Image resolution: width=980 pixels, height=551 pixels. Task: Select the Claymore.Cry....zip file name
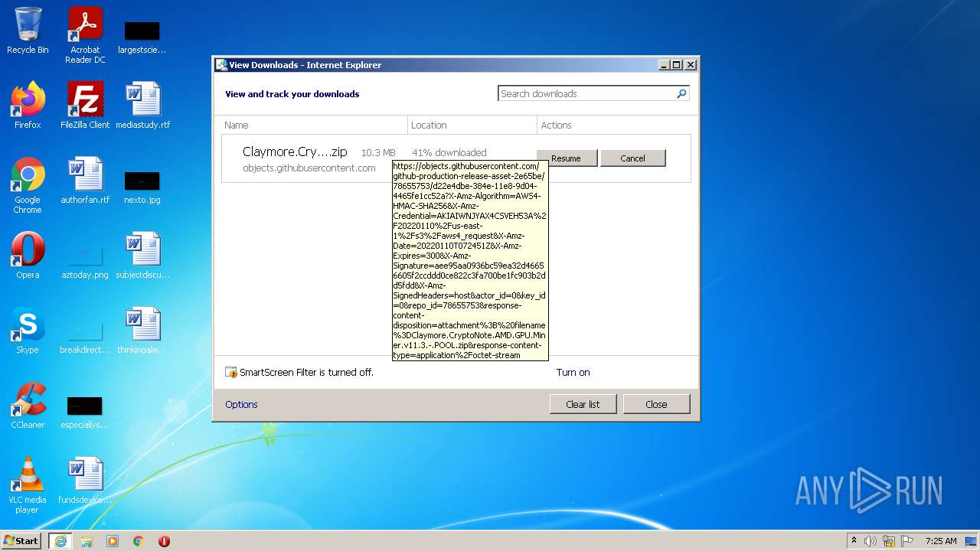[295, 152]
